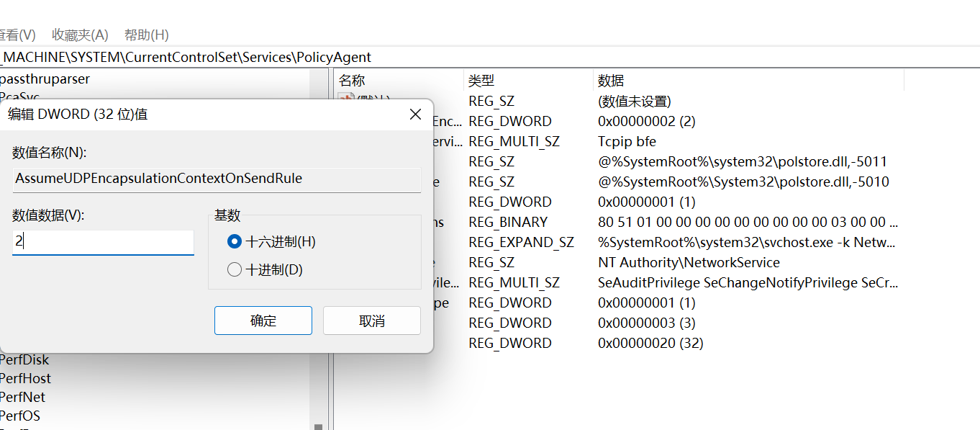Image resolution: width=980 pixels, height=430 pixels.
Task: Click the REG_EXPAND_SZ type cell
Action: point(522,242)
